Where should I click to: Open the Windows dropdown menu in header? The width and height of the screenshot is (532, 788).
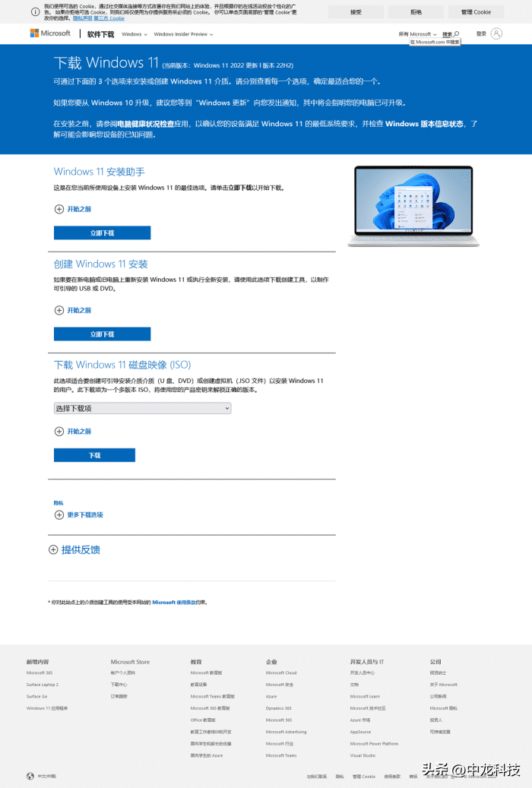[x=135, y=34]
